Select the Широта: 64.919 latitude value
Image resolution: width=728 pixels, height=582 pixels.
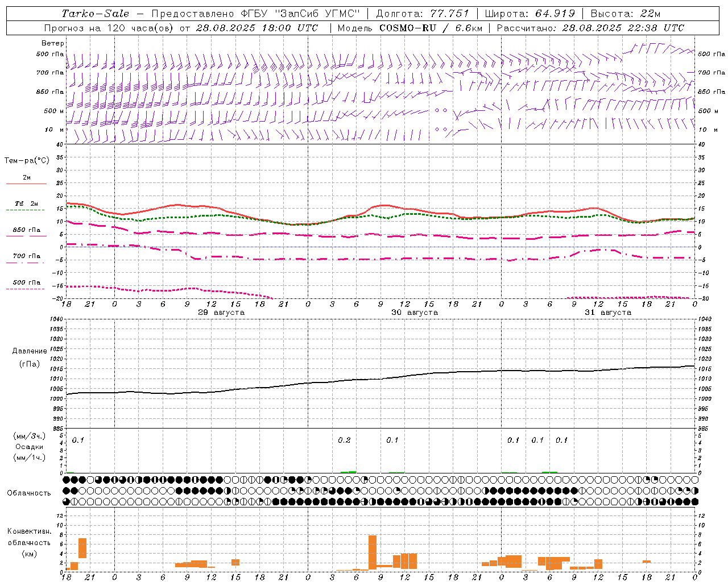(530, 14)
